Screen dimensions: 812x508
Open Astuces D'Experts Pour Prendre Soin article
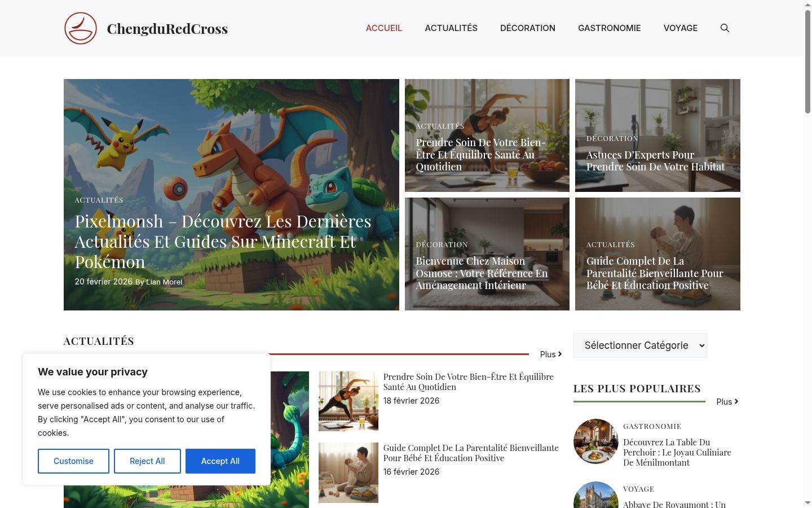click(x=656, y=161)
